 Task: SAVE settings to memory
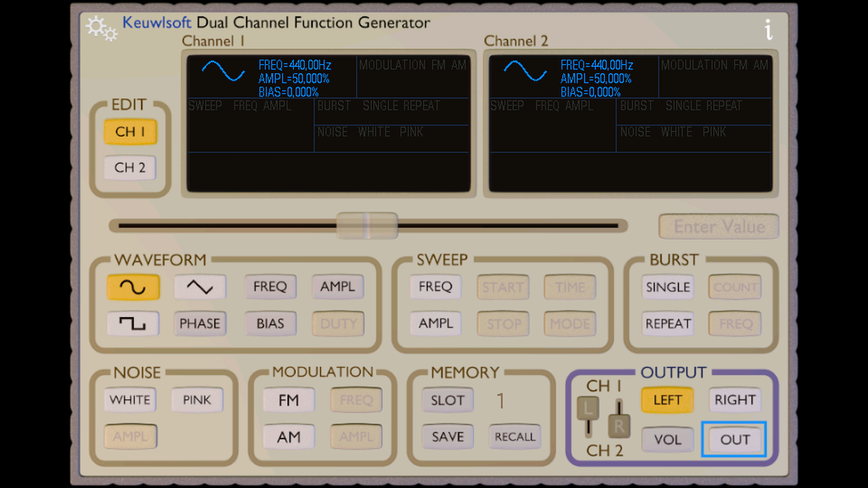[x=448, y=437]
